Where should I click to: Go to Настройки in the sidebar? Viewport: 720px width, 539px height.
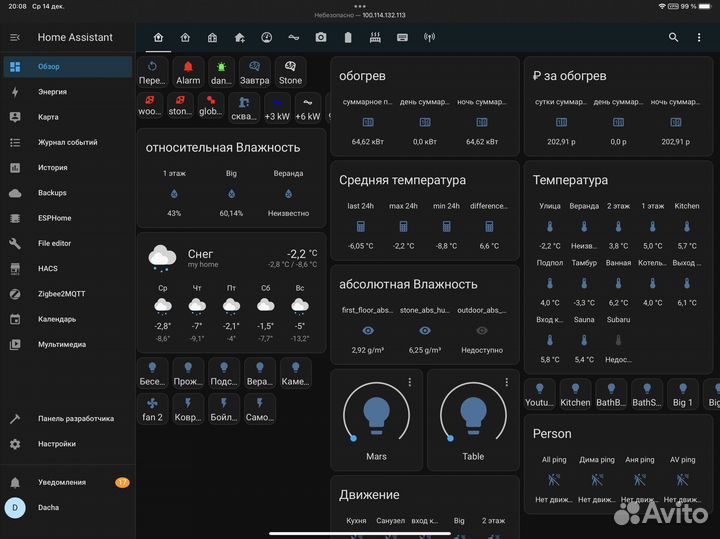pyautogui.click(x=57, y=444)
